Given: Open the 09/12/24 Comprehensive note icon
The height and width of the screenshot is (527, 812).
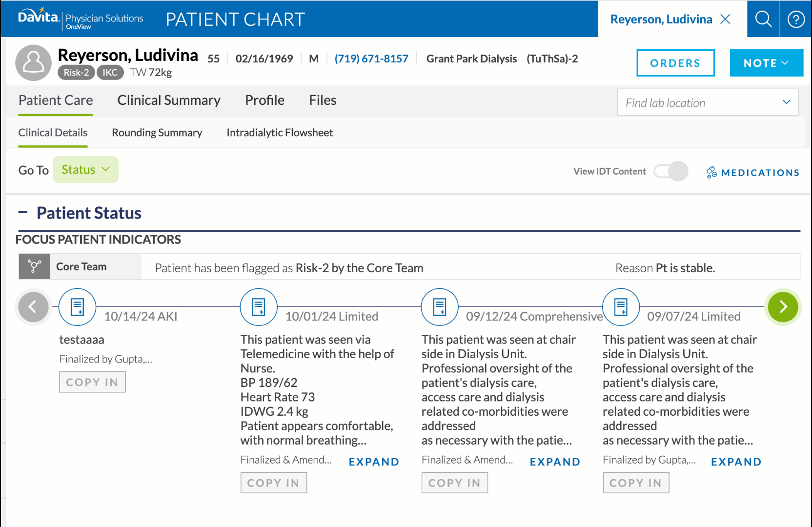Looking at the screenshot, I should tap(440, 307).
